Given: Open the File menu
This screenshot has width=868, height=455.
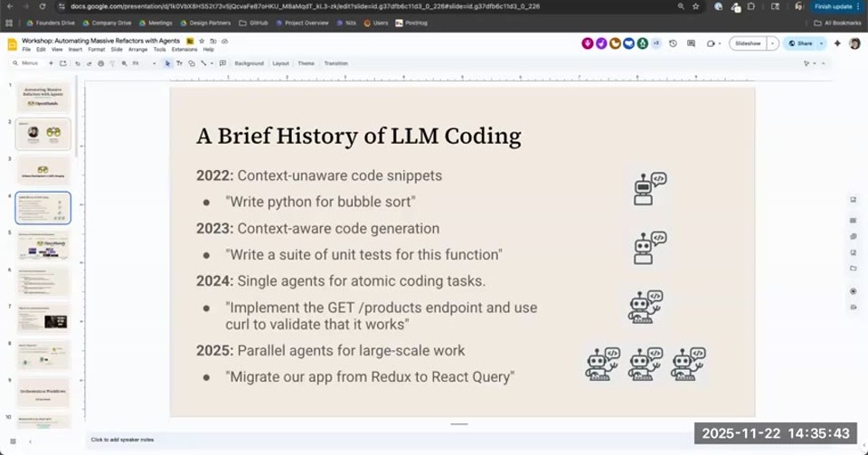Looking at the screenshot, I should click(26, 49).
